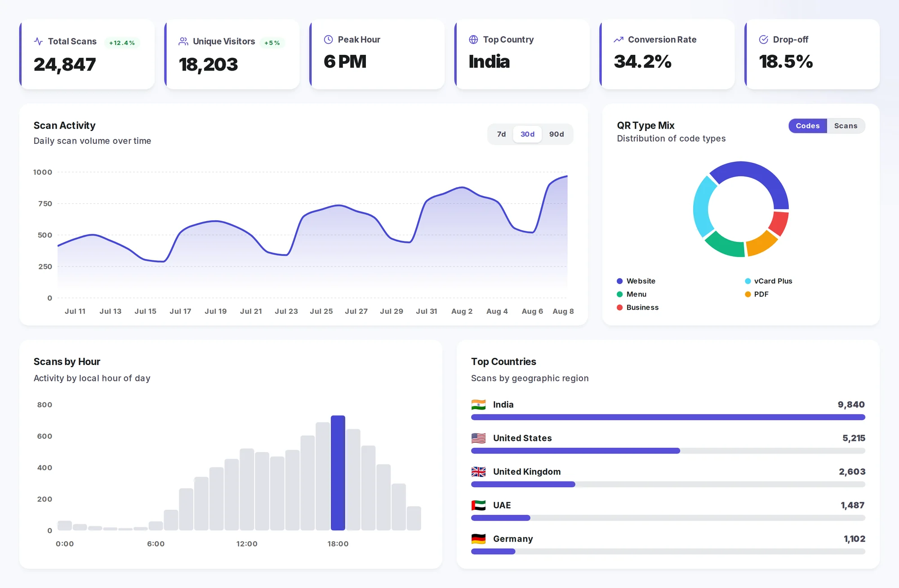Click the 34.2% conversion rate value
The width and height of the screenshot is (899, 588).
point(642,62)
